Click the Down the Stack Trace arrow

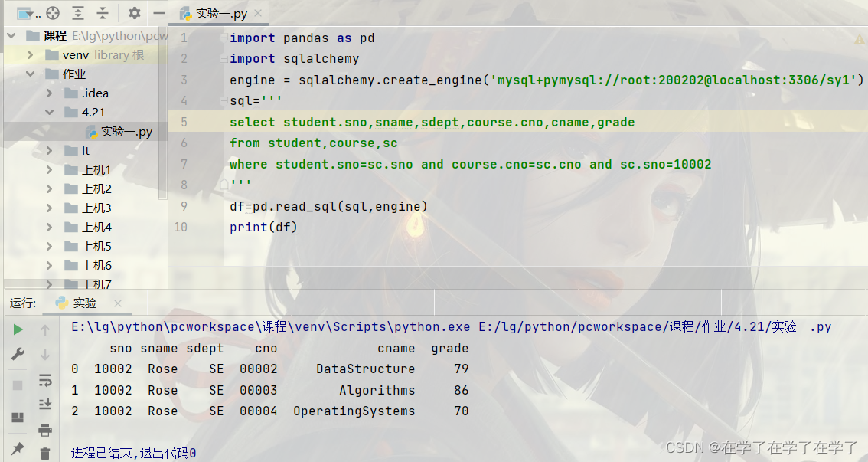[45, 355]
